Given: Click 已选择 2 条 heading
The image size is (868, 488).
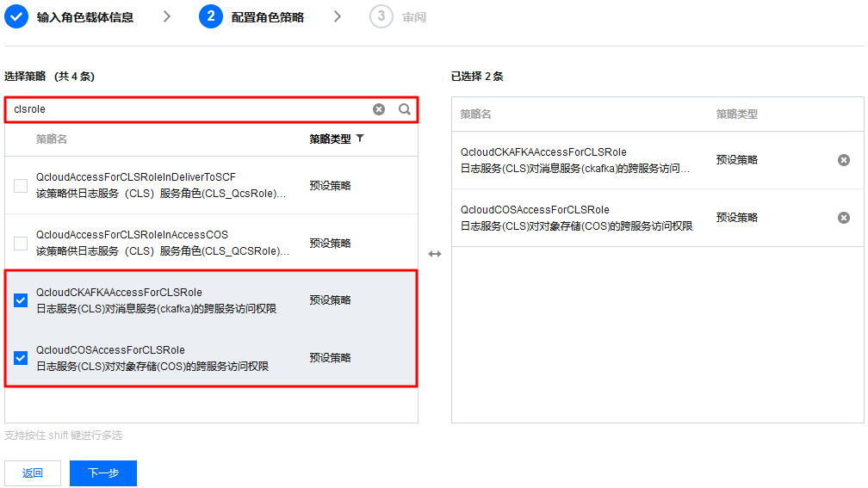Looking at the screenshot, I should (477, 77).
